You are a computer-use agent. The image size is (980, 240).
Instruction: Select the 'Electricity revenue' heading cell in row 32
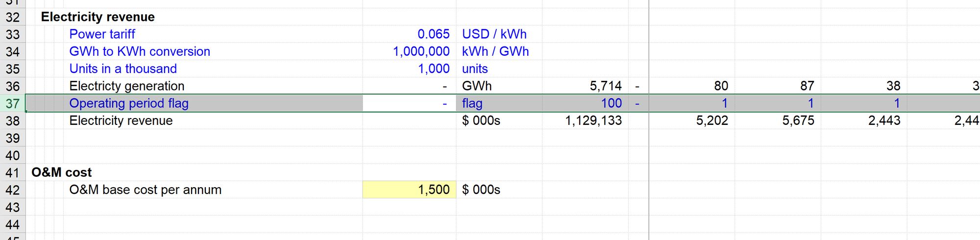(98, 17)
